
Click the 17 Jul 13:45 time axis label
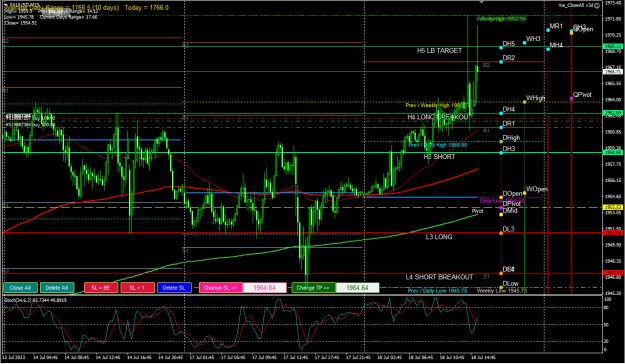click(x=295, y=357)
